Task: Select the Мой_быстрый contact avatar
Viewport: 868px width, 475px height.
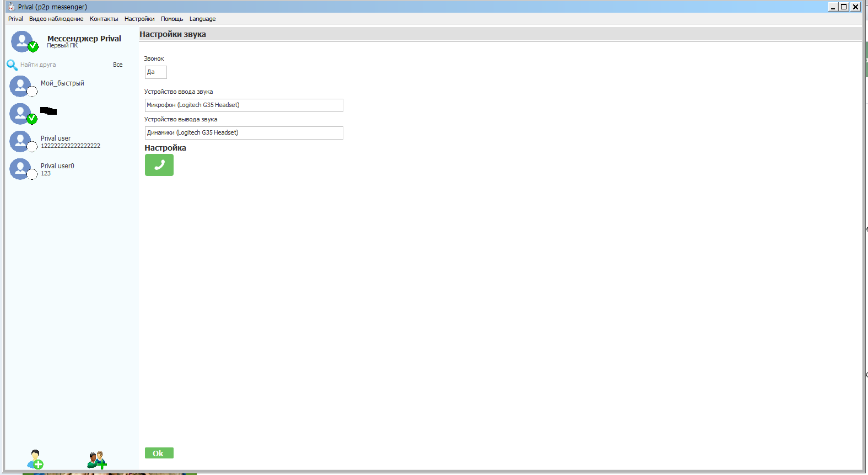Action: click(x=21, y=86)
